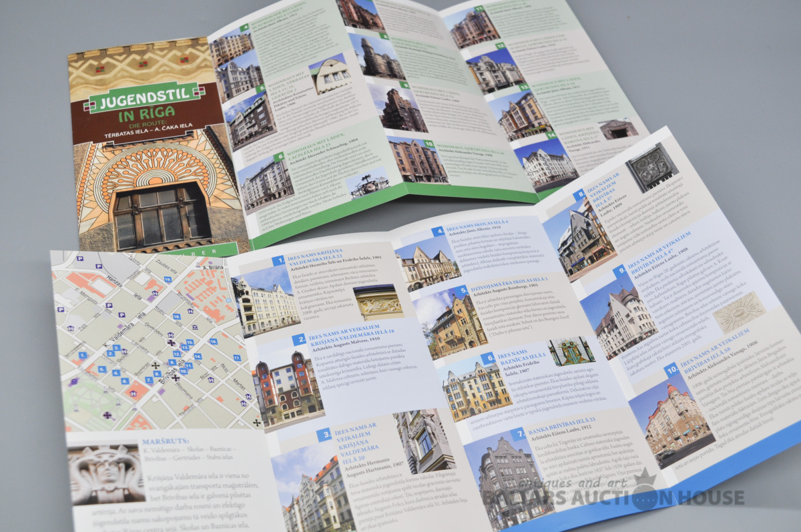Click the yellow building photo for entry 5
The image size is (801, 532).
click(450, 322)
